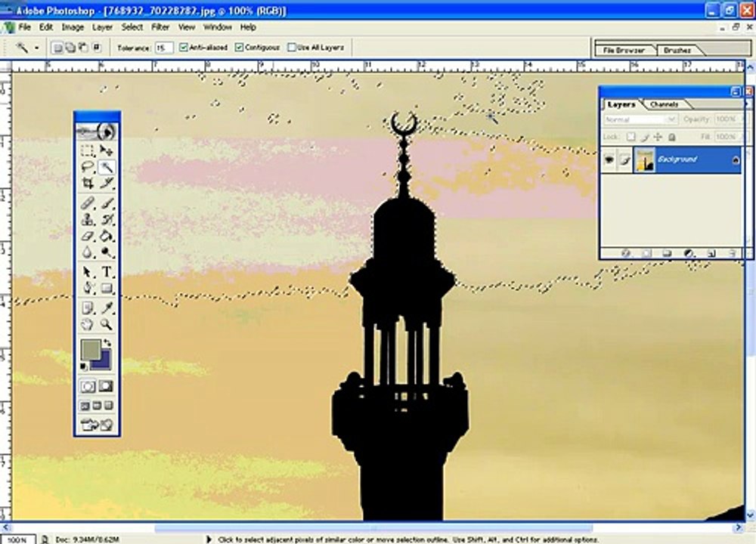The width and height of the screenshot is (756, 544).
Task: Click the add layer mask icon
Action: (x=646, y=253)
